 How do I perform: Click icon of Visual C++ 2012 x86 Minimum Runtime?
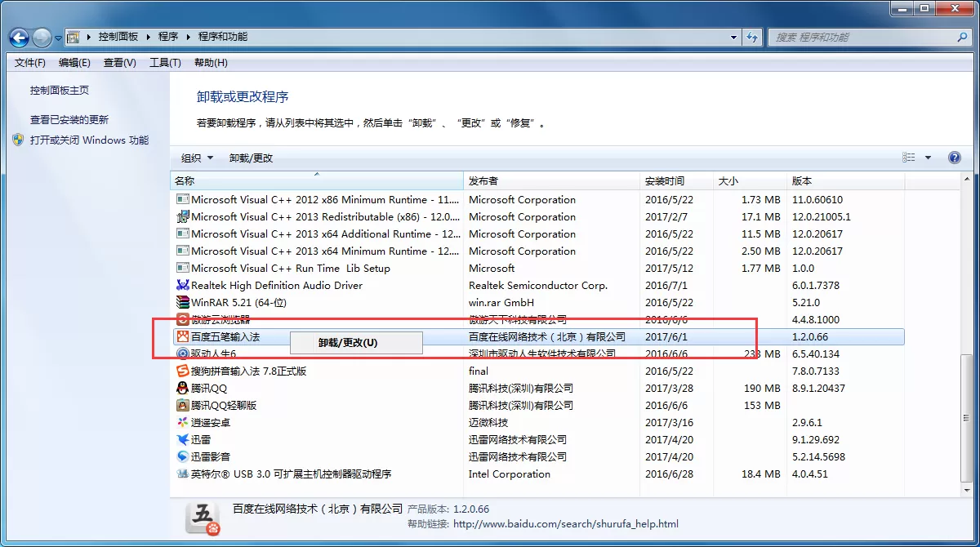coord(183,200)
